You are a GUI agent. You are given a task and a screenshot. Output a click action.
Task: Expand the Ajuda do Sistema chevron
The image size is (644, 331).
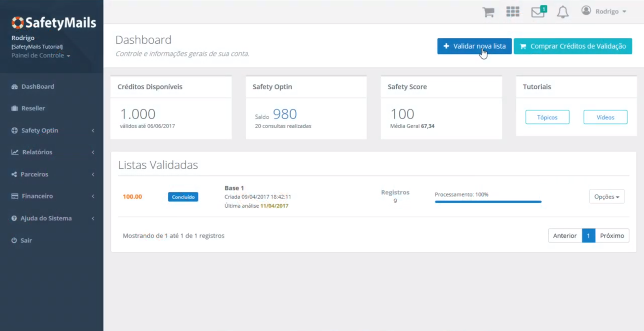(93, 218)
